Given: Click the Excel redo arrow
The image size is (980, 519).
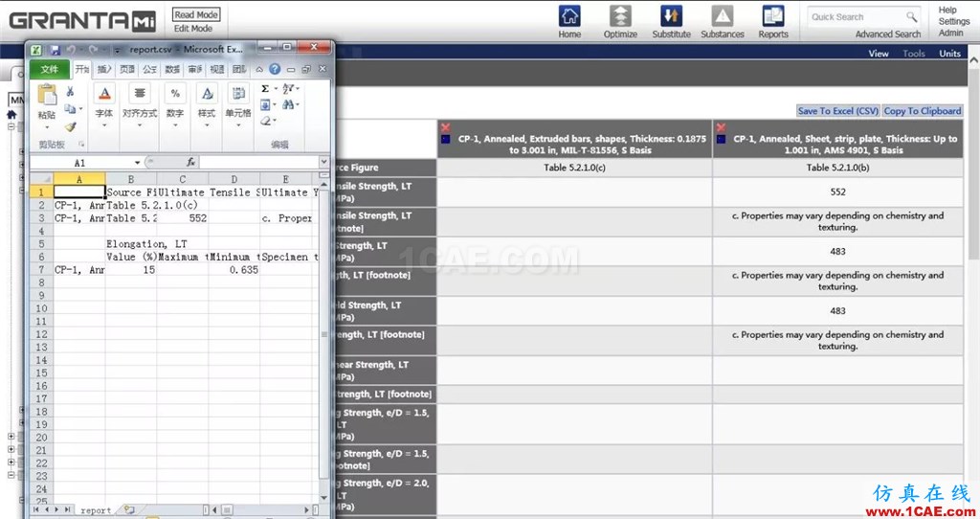Looking at the screenshot, I should [93, 50].
